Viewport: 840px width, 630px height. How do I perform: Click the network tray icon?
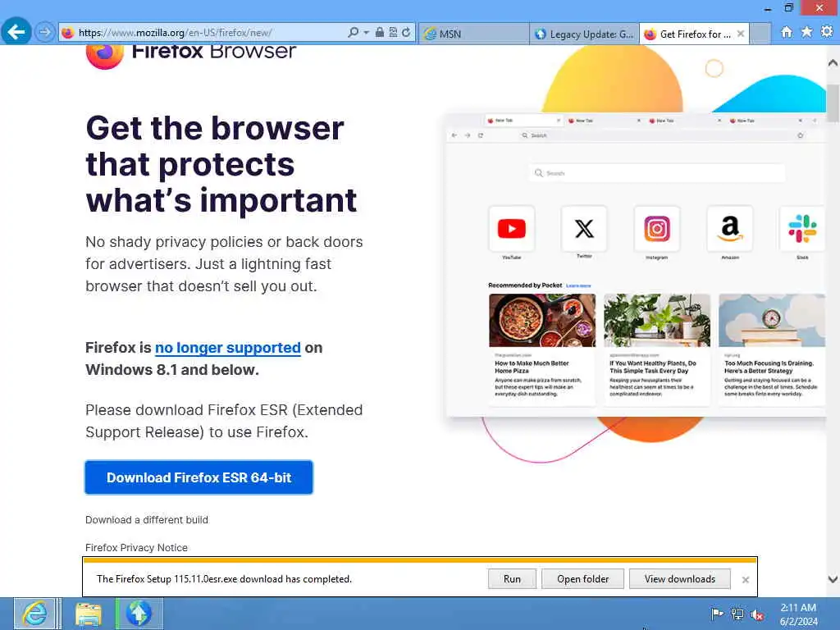click(737, 614)
